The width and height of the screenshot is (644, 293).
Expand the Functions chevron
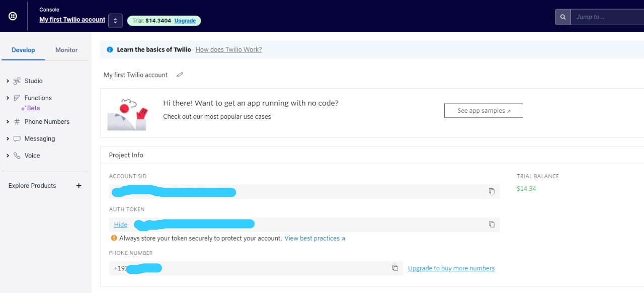tap(8, 98)
